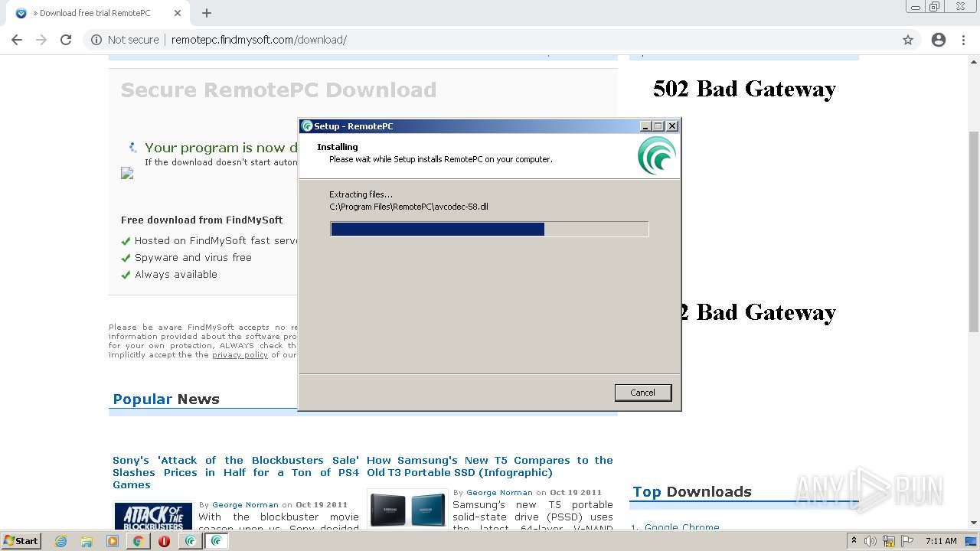The height and width of the screenshot is (551, 980).
Task: Close the RemotePC browser tab
Action: click(178, 13)
